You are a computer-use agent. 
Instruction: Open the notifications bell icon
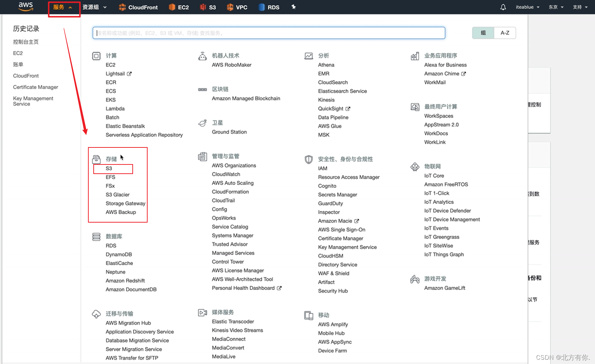pyautogui.click(x=503, y=7)
